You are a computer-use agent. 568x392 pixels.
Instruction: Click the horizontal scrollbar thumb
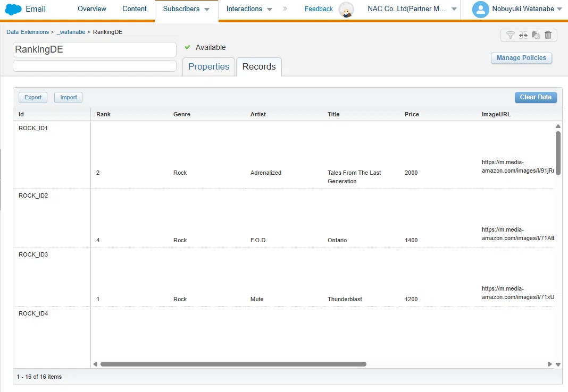(233, 364)
